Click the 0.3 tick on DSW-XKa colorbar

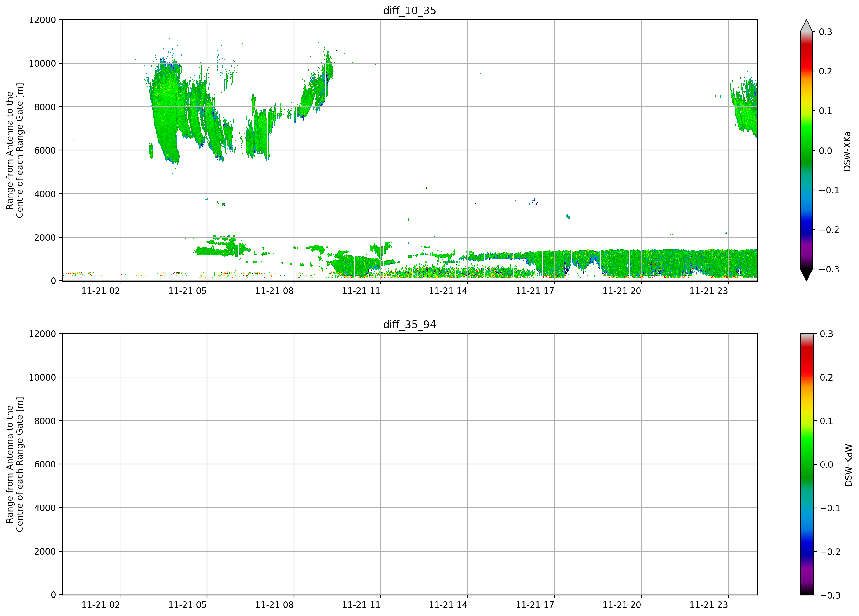(x=826, y=32)
